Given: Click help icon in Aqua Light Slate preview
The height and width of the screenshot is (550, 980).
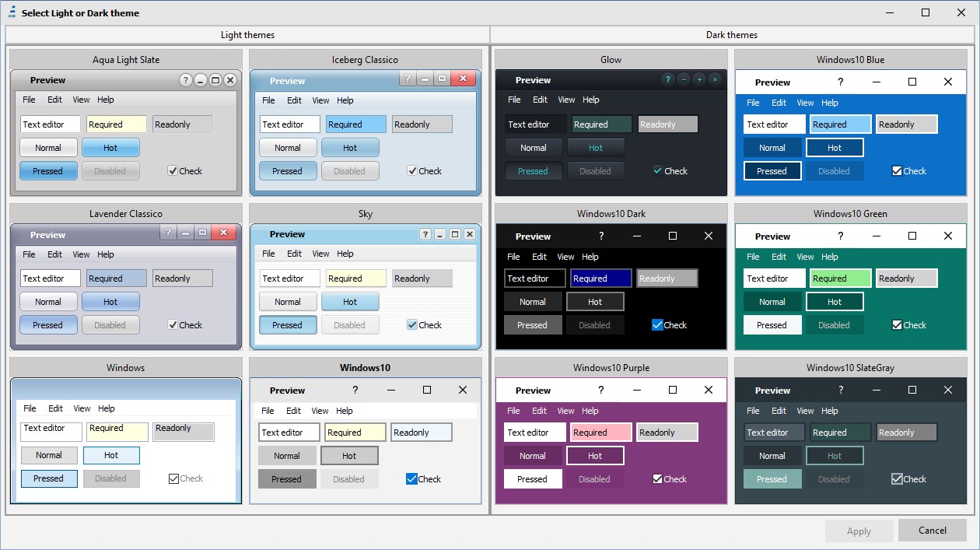Looking at the screenshot, I should coord(185,80).
